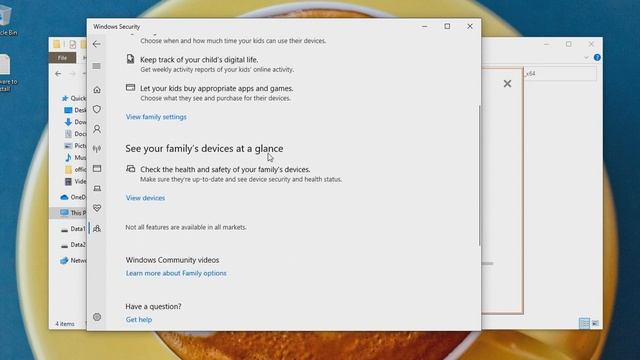Click the credit card purchase icon
Screen dimensions: 640x360
pos(130,87)
